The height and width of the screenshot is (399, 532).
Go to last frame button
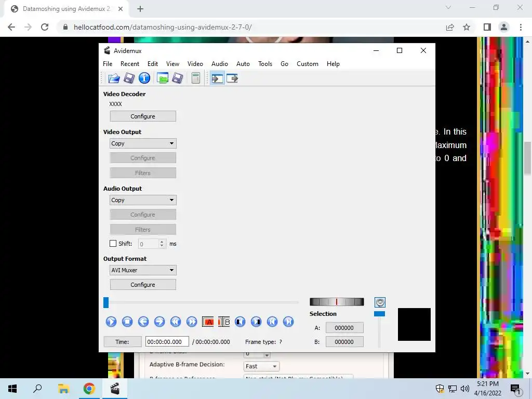pos(288,322)
